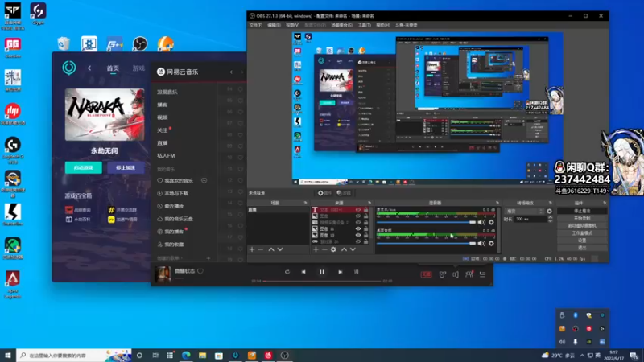Open 私人FM in NetEase Cloud Music sidebar
The width and height of the screenshot is (644, 362).
[x=166, y=155]
